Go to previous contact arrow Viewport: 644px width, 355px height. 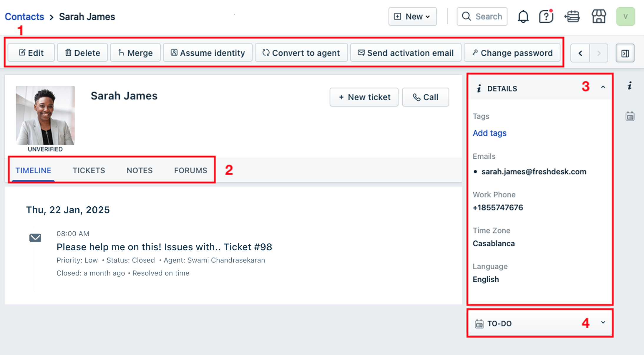[x=580, y=53]
